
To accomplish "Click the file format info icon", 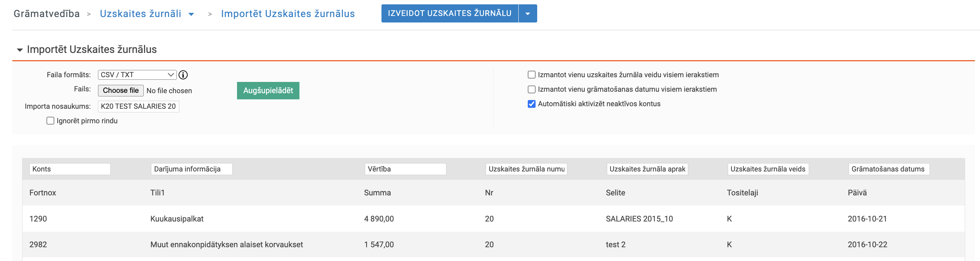I will pyautogui.click(x=183, y=75).
